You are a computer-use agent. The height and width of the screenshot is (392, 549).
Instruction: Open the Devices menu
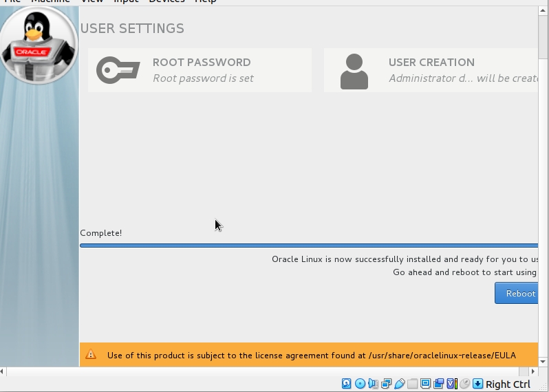coord(166,1)
